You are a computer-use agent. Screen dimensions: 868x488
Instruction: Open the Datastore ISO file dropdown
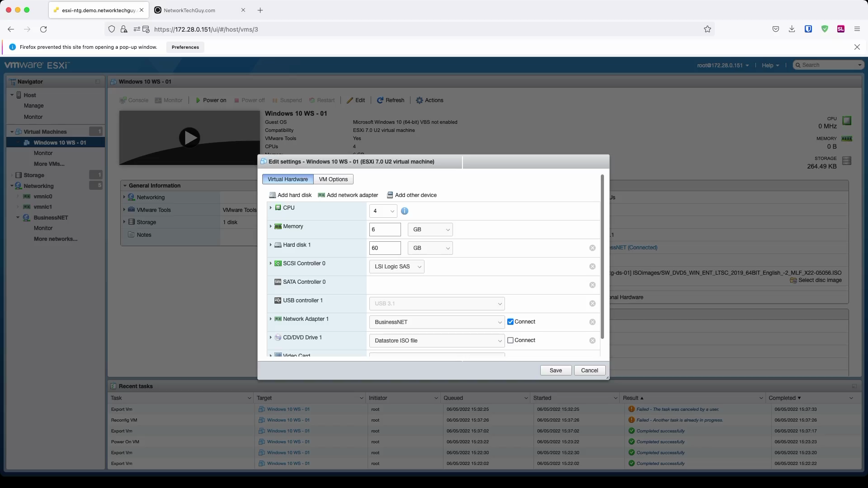click(x=437, y=341)
